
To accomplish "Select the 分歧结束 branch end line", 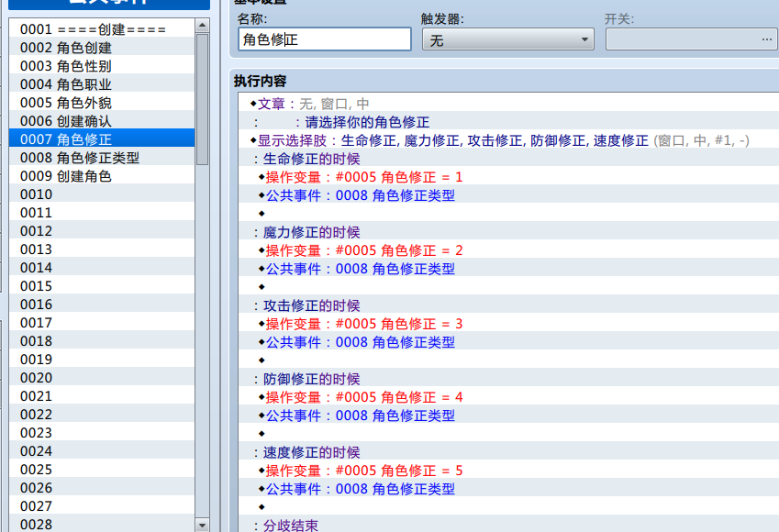I will (508, 525).
